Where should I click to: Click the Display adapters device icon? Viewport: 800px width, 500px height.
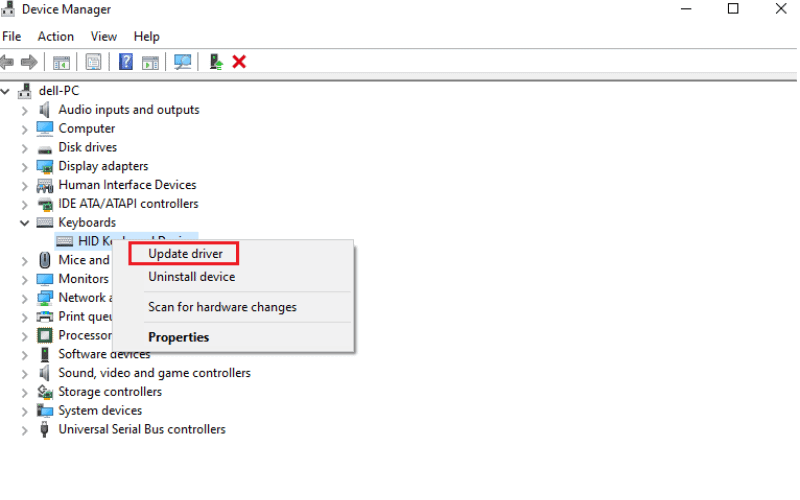tap(45, 166)
